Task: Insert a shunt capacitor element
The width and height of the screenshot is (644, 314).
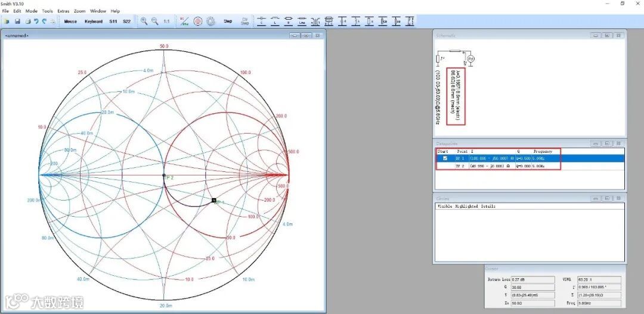Action: (342, 21)
